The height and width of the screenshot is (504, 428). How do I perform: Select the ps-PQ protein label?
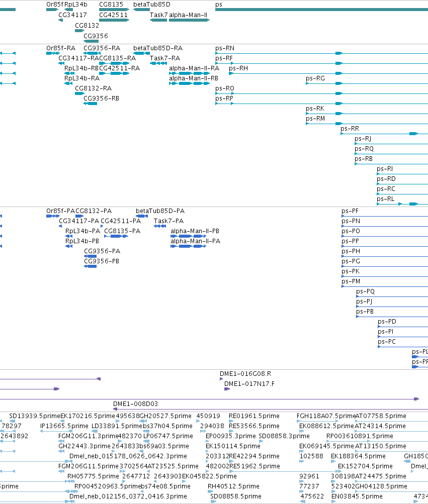[366, 291]
